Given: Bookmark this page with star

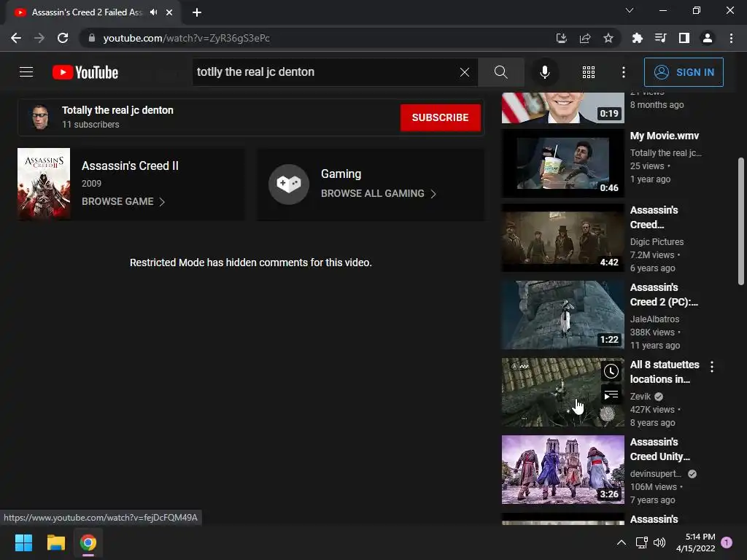Looking at the screenshot, I should [x=608, y=38].
